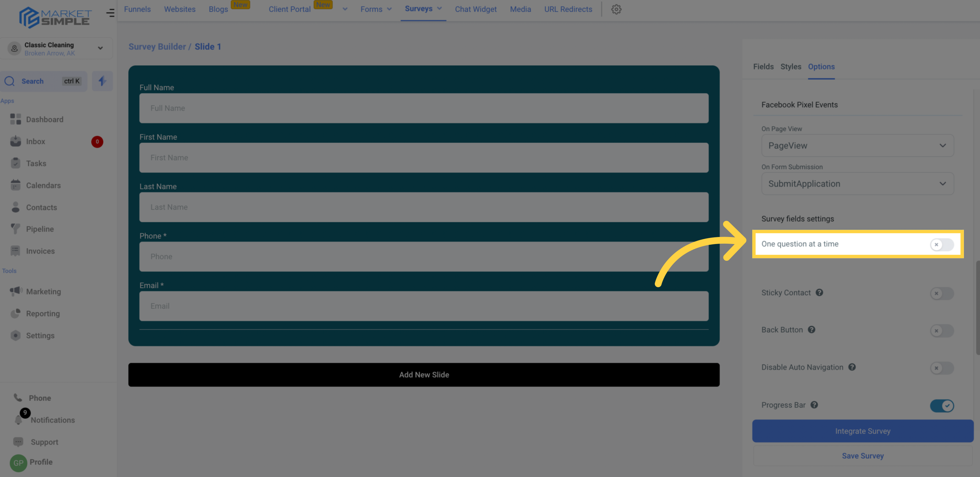Viewport: 980px width, 477px height.
Task: Click the Search icon in sidebar
Action: click(9, 81)
